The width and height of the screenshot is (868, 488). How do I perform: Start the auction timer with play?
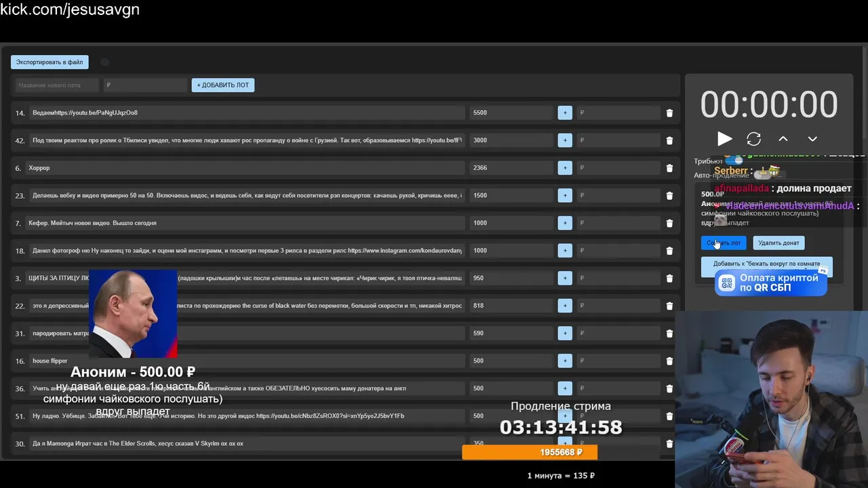(x=724, y=139)
